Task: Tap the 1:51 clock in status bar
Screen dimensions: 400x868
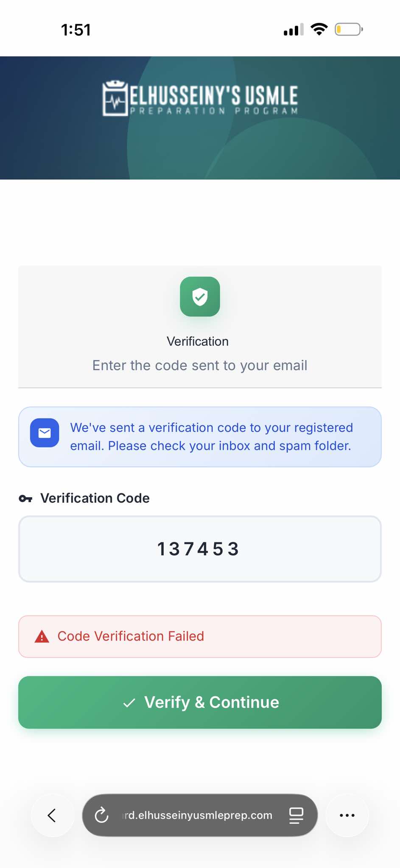Action: coord(76,30)
